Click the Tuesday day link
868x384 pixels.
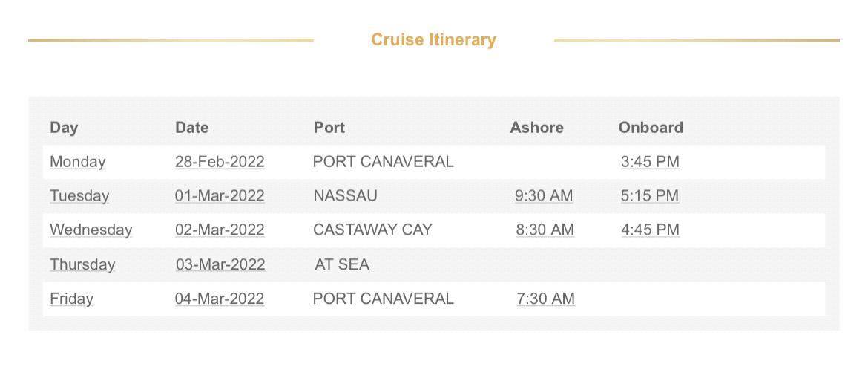(x=79, y=195)
